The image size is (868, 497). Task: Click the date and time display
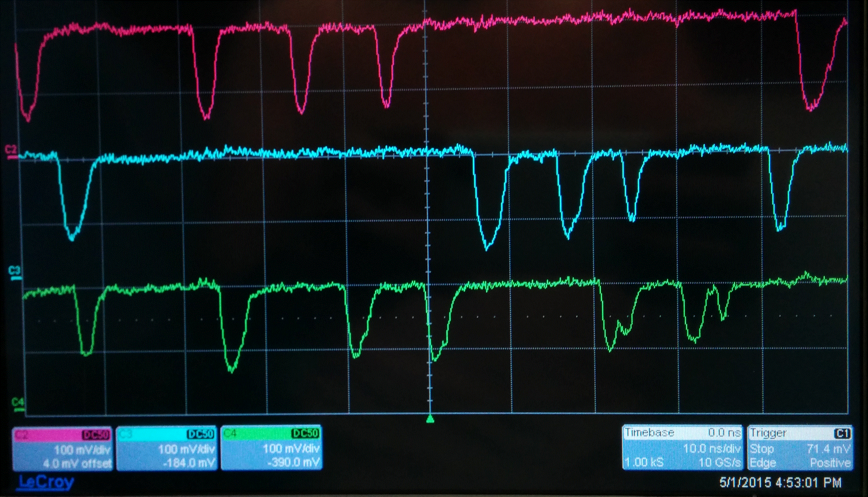point(781,483)
